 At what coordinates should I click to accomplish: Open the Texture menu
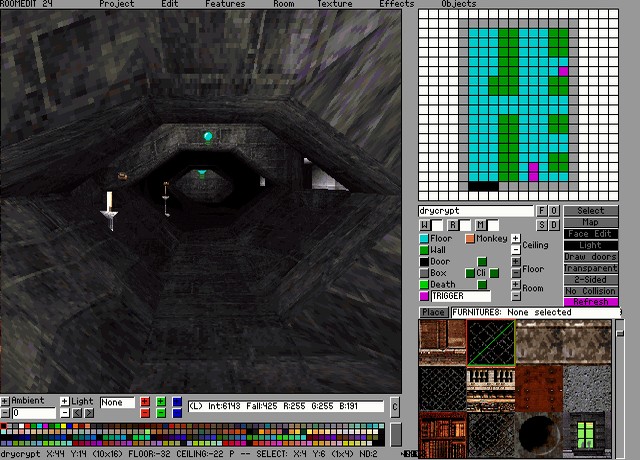pyautogui.click(x=334, y=4)
